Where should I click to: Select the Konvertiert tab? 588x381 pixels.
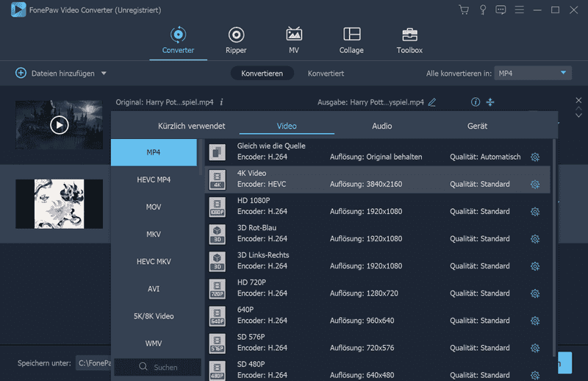coord(326,74)
